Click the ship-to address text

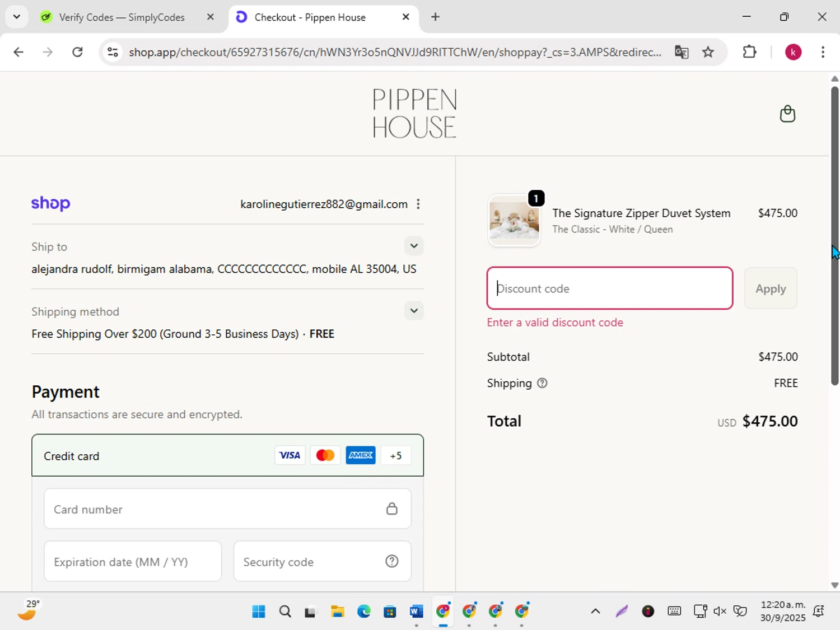[x=224, y=269]
